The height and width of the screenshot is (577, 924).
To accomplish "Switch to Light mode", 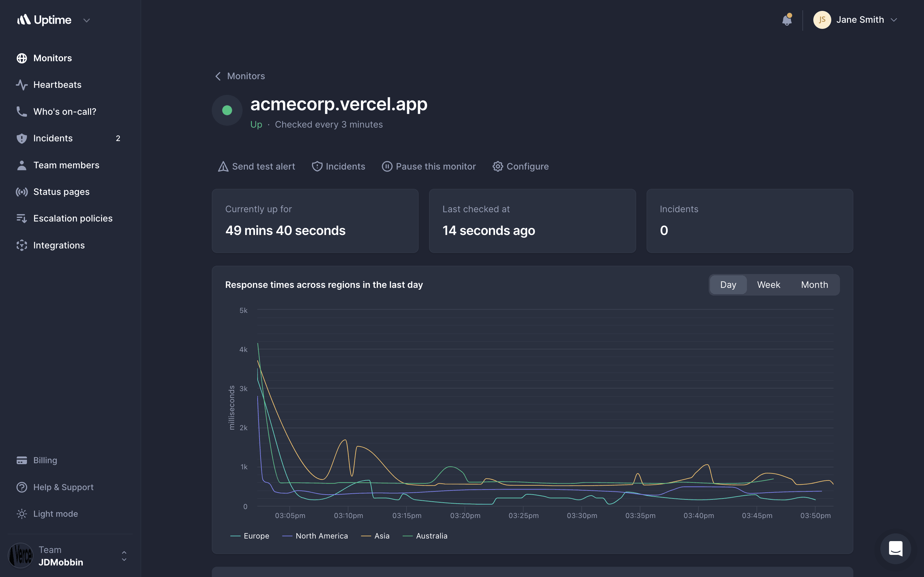I will pos(55,514).
